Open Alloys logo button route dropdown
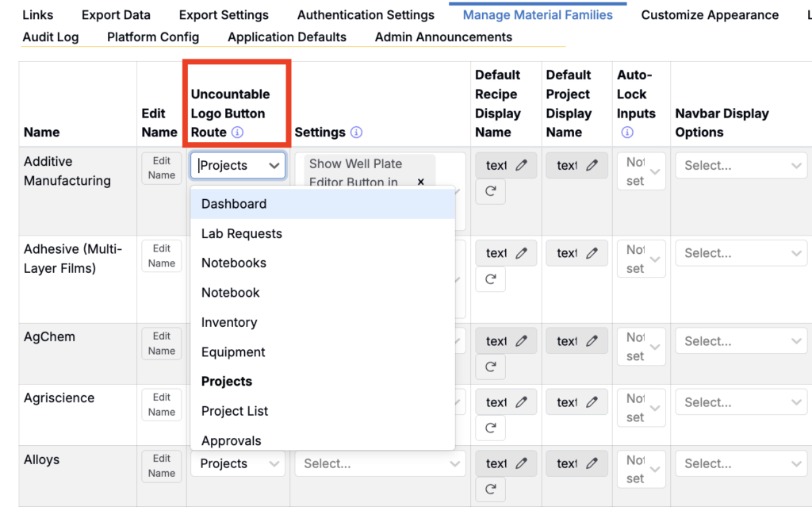The image size is (812, 507). coord(237,463)
